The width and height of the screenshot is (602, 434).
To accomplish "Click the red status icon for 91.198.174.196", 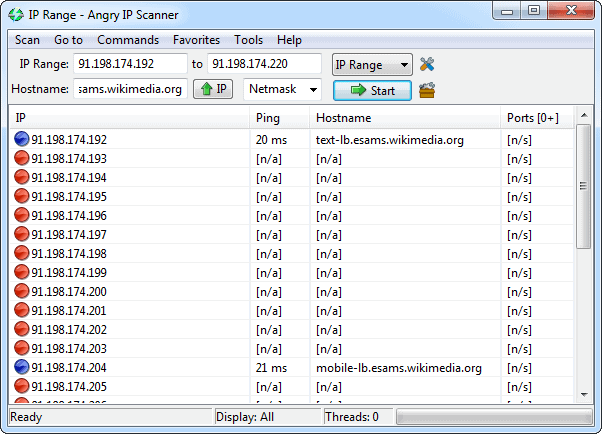I will [22, 215].
